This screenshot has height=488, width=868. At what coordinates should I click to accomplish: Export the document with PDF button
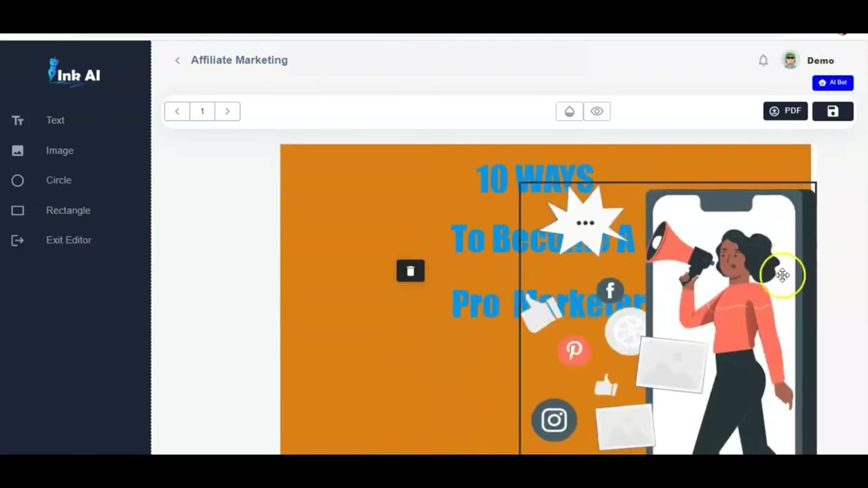(x=785, y=111)
